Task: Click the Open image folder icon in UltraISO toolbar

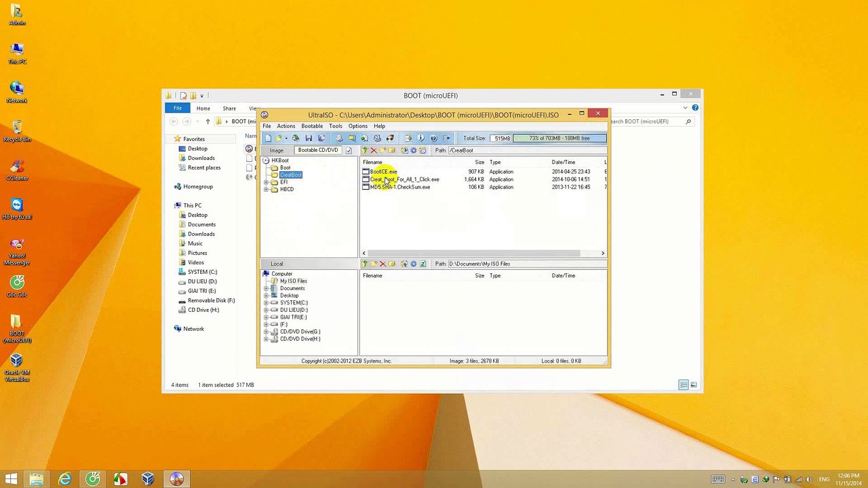Action: coord(278,138)
